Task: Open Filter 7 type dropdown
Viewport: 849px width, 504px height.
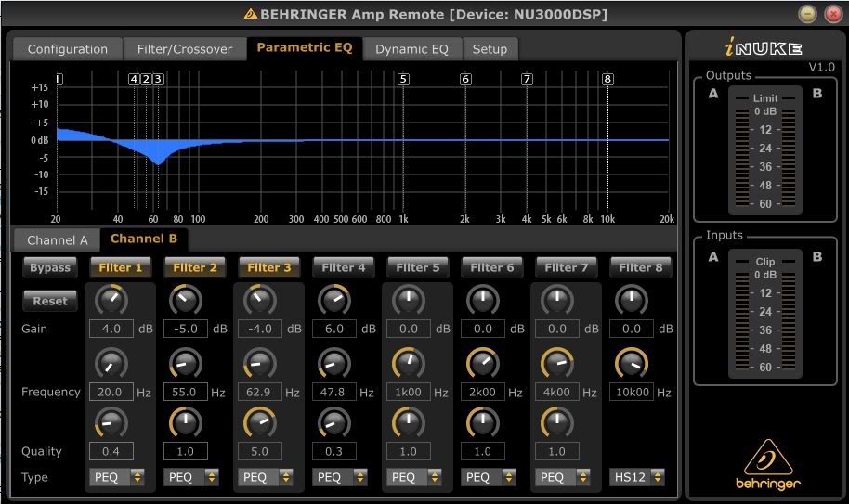Action: pyautogui.click(x=562, y=477)
